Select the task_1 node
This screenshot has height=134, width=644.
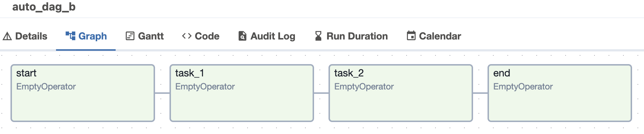pyautogui.click(x=242, y=93)
